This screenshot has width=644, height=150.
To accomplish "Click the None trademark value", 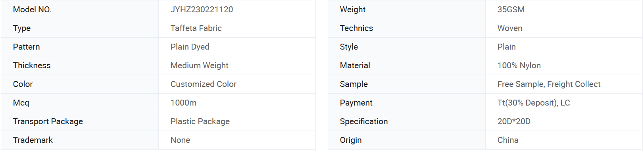I will 180,140.
